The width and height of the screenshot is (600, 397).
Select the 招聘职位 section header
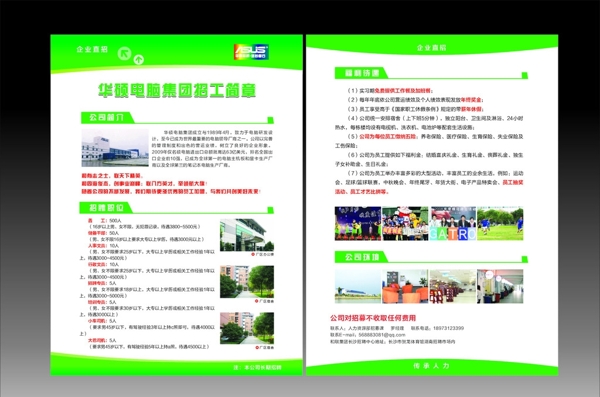click(106, 208)
